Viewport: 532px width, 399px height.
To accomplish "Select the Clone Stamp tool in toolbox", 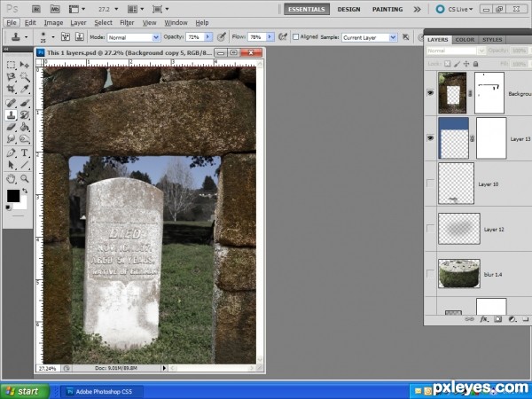I will [11, 115].
